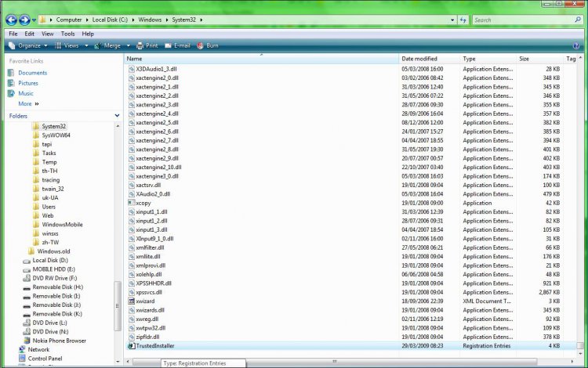Select xpssvcs.dll file
Image resolution: width=588 pixels, height=368 pixels.
[149, 292]
